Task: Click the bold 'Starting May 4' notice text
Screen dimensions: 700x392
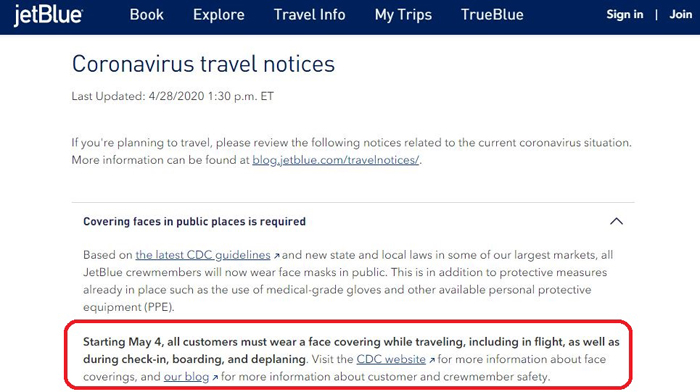Action: click(x=351, y=350)
